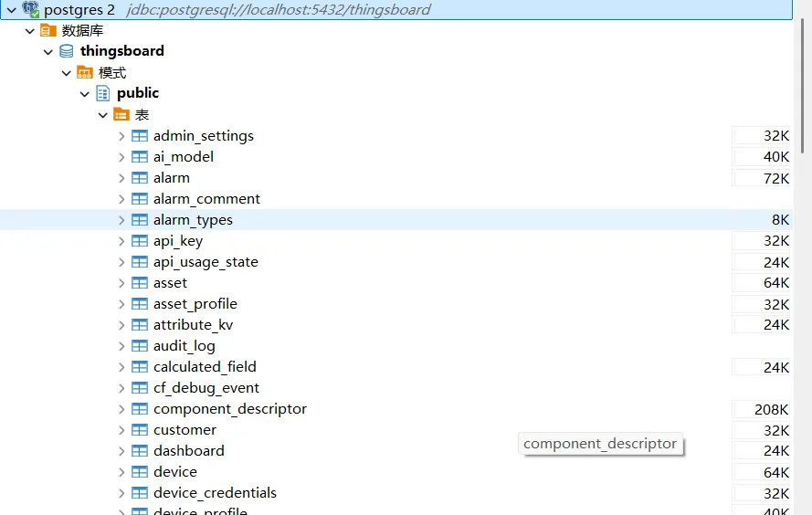
Task: Click the customer table icon
Action: coord(140,430)
